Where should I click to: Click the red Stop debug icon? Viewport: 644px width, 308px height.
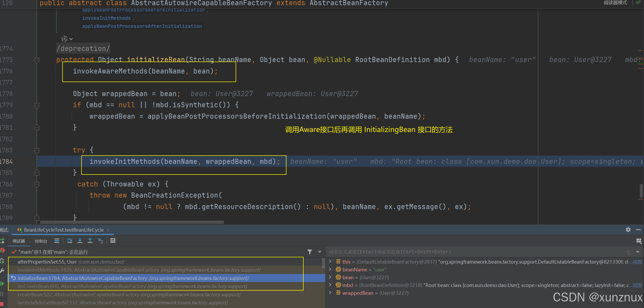click(2, 304)
